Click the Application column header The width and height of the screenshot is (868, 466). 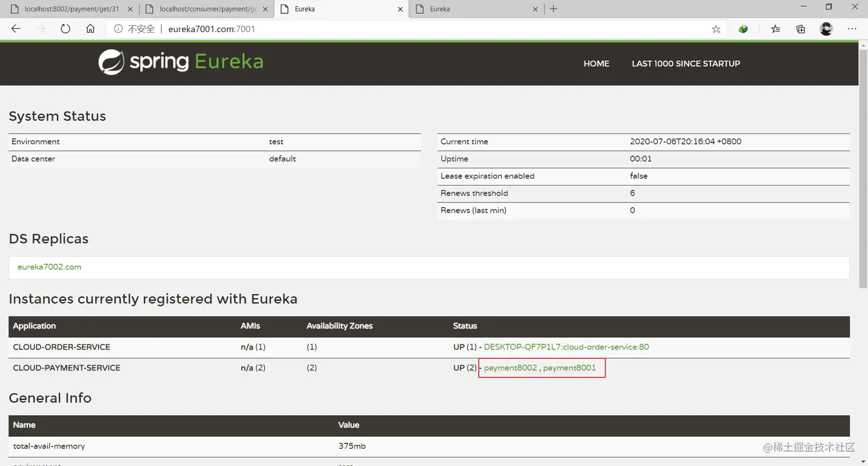34,326
